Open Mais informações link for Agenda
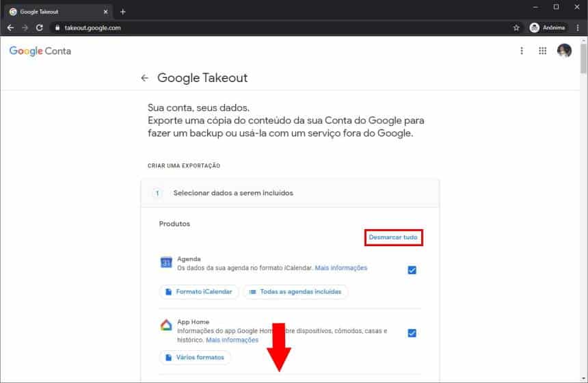This screenshot has height=383, width=588. coord(341,268)
